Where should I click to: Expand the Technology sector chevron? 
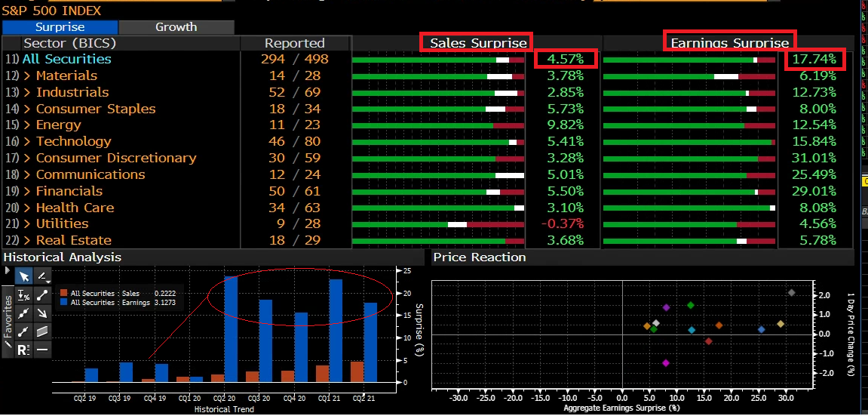tap(28, 141)
